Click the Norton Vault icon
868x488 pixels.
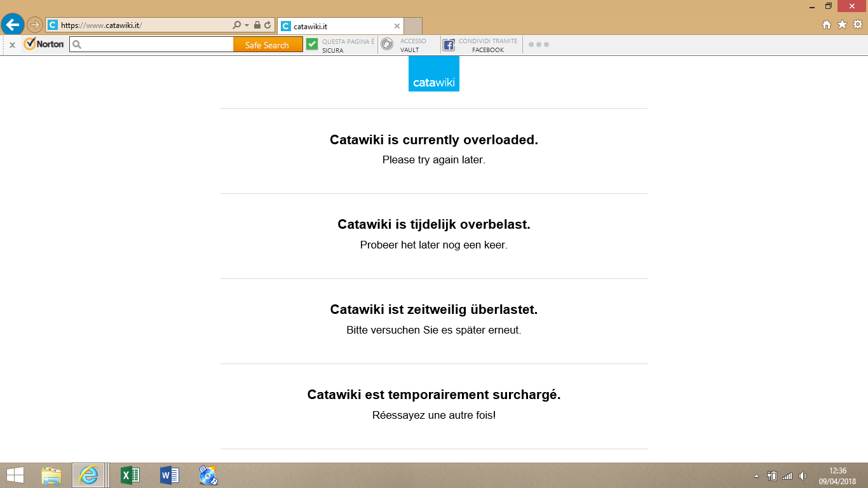coord(387,44)
